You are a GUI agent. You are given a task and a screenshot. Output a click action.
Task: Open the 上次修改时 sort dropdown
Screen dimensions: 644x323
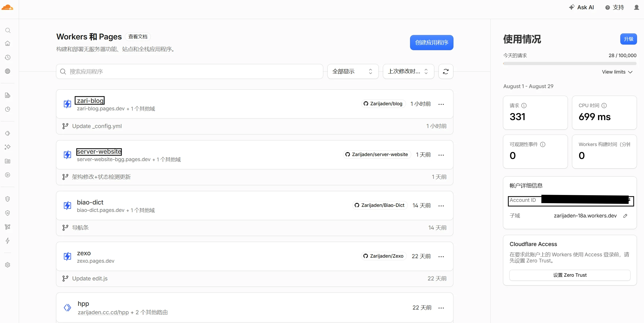(408, 71)
